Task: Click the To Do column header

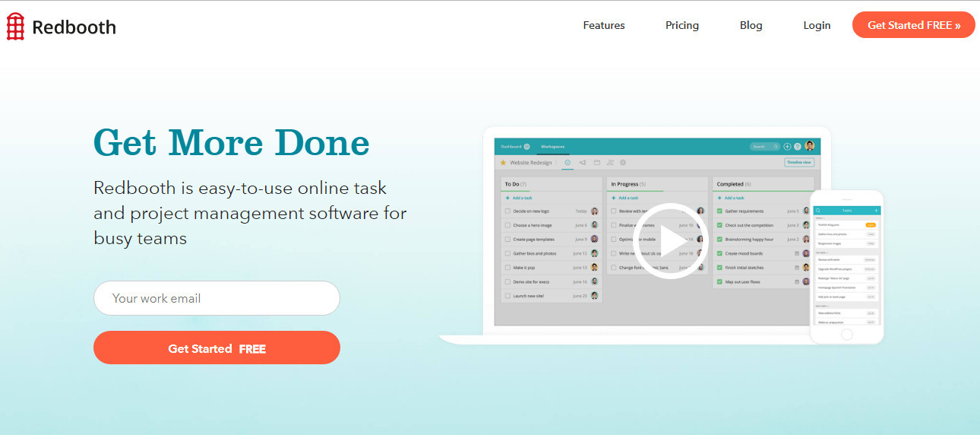Action: pyautogui.click(x=552, y=184)
